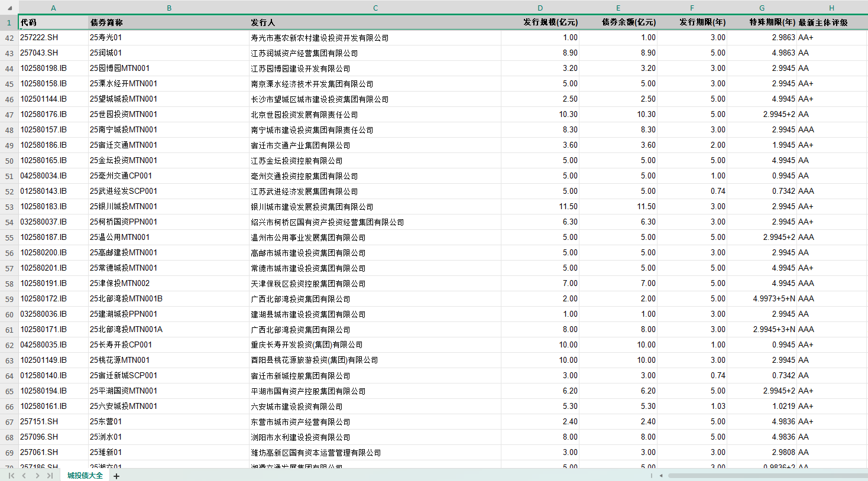This screenshot has width=868, height=481.
Task: Click previous sheet navigation arrow
Action: (x=24, y=476)
